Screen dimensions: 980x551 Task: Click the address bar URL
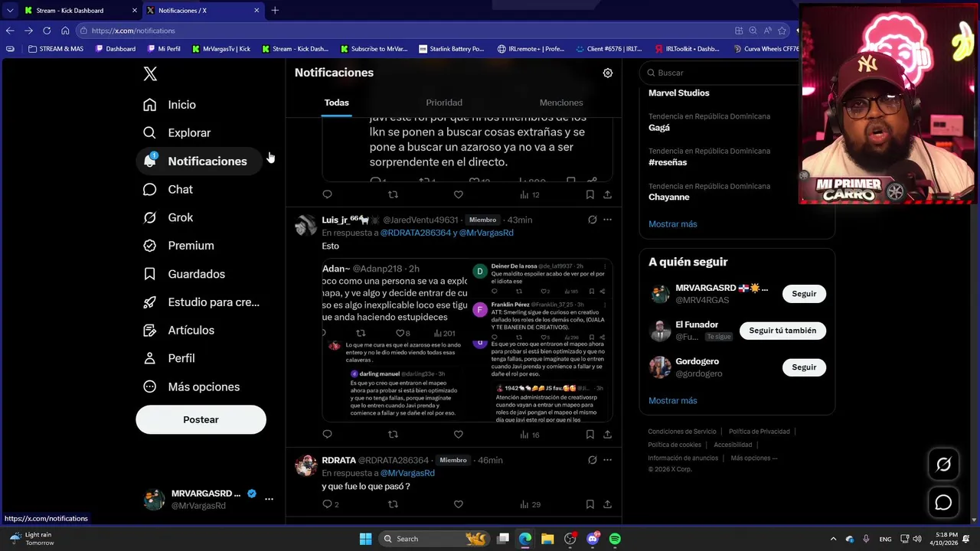coord(133,31)
